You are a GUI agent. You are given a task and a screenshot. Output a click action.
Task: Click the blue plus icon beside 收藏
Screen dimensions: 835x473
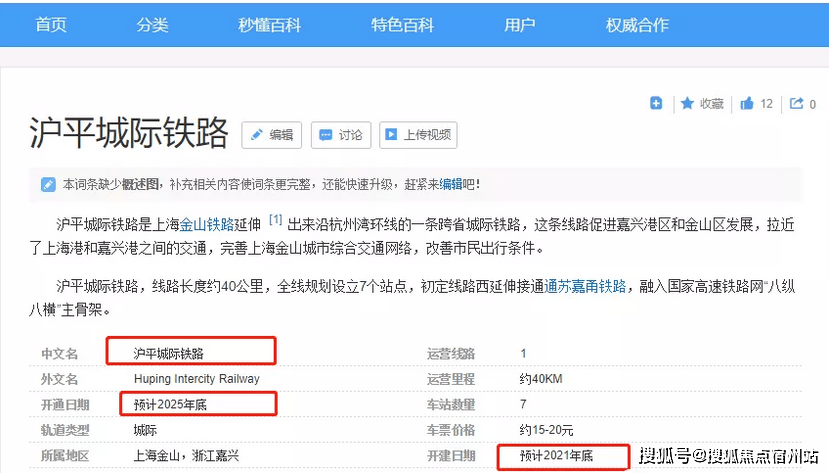pyautogui.click(x=656, y=103)
